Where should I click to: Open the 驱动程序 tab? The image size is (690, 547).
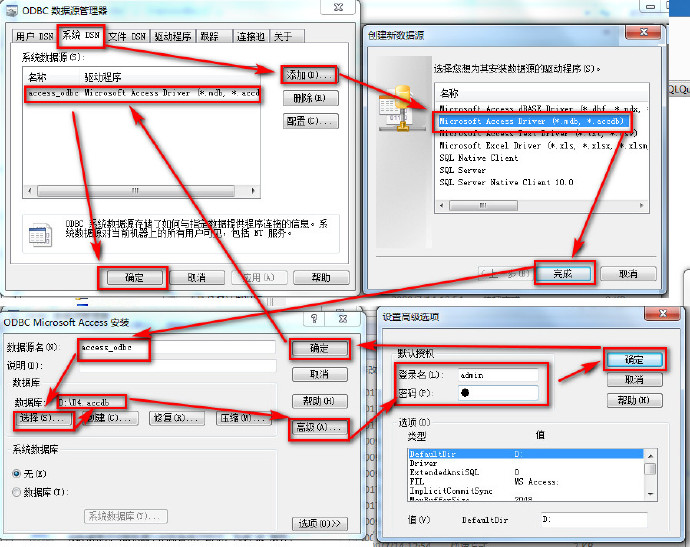click(x=172, y=36)
